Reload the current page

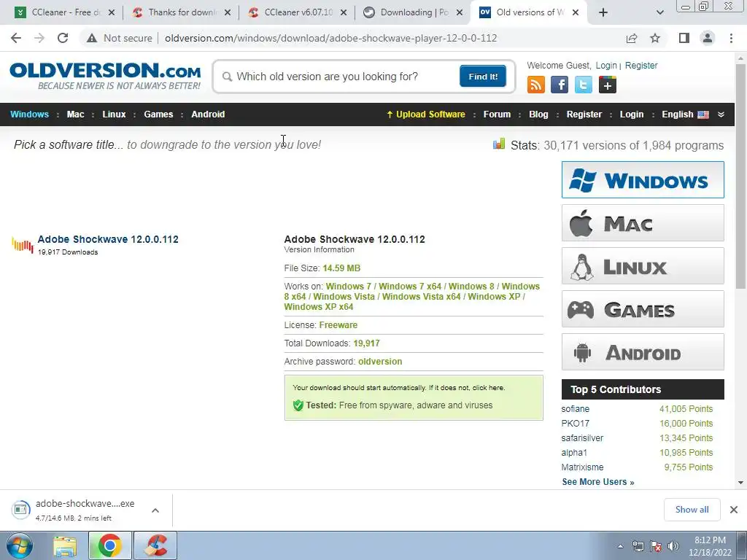(x=63, y=38)
